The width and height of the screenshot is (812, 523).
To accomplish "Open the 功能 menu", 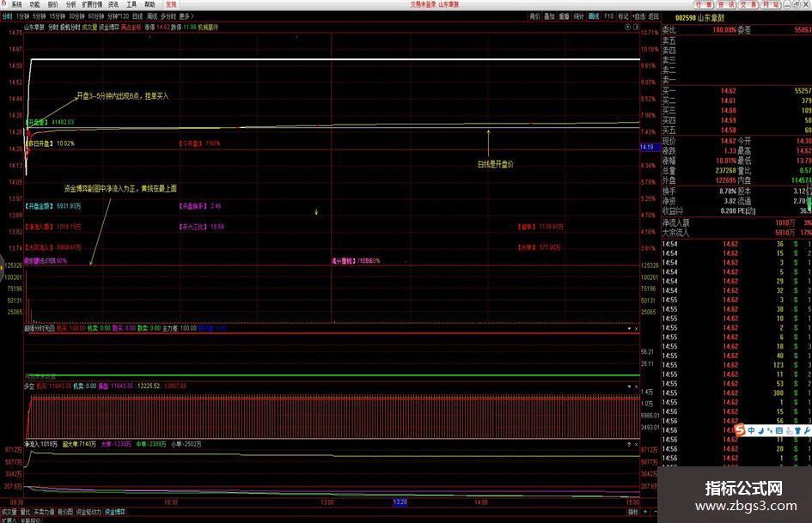I will [34, 4].
